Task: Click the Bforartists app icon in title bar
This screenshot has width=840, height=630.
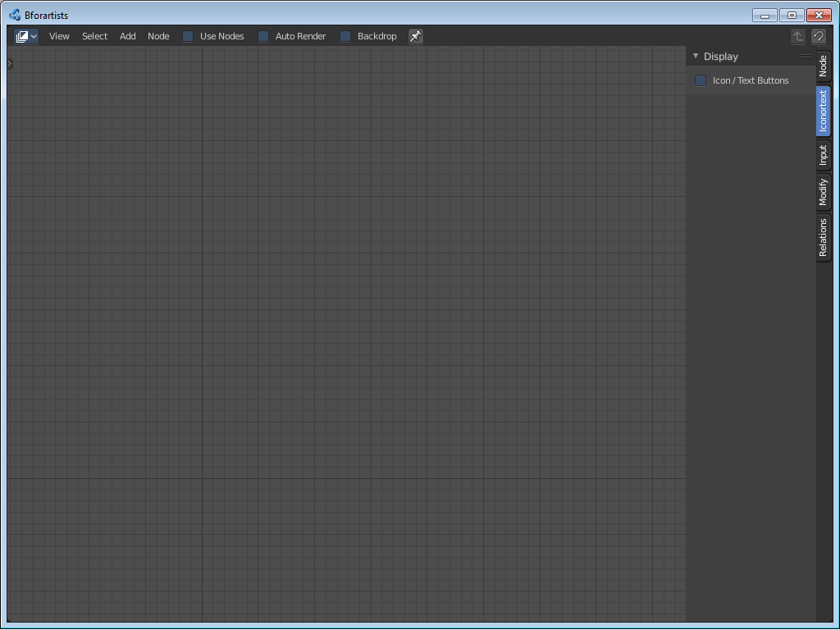Action: tap(15, 15)
